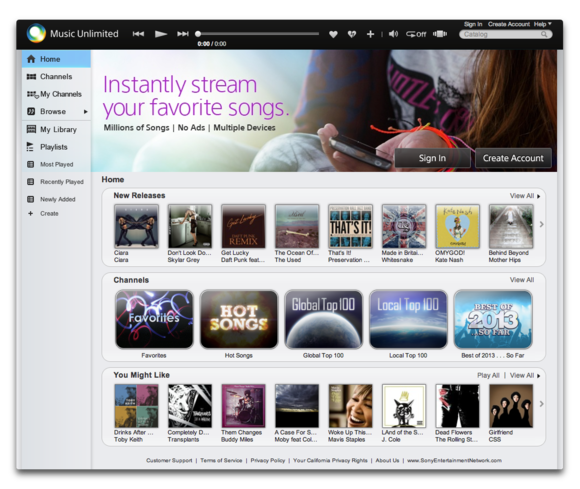
Task: Like the song with the heart icon
Action: (333, 34)
